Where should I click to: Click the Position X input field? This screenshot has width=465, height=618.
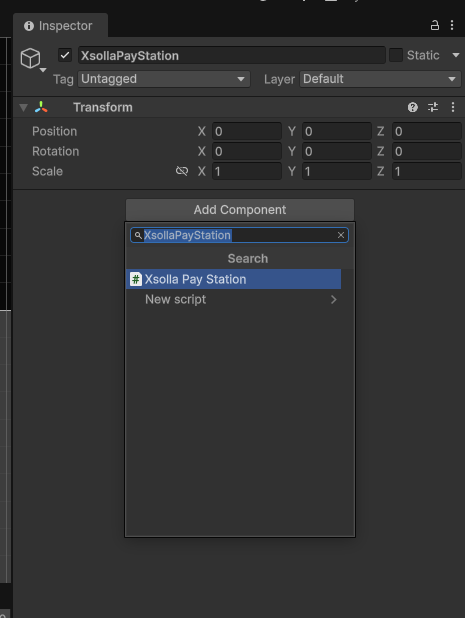[247, 131]
